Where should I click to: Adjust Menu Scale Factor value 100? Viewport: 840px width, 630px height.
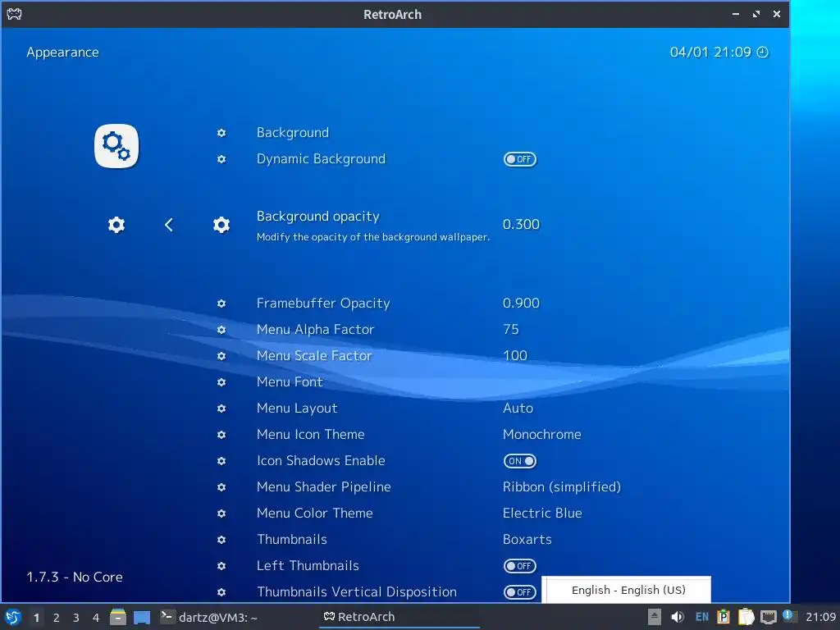coord(515,356)
